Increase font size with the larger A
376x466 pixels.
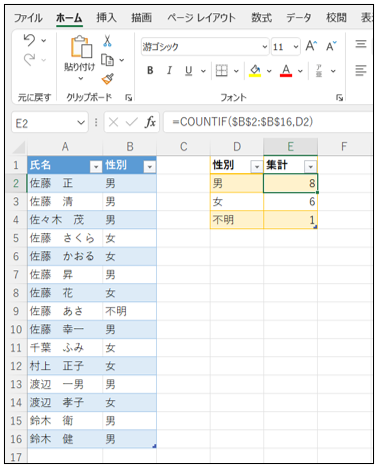point(311,46)
